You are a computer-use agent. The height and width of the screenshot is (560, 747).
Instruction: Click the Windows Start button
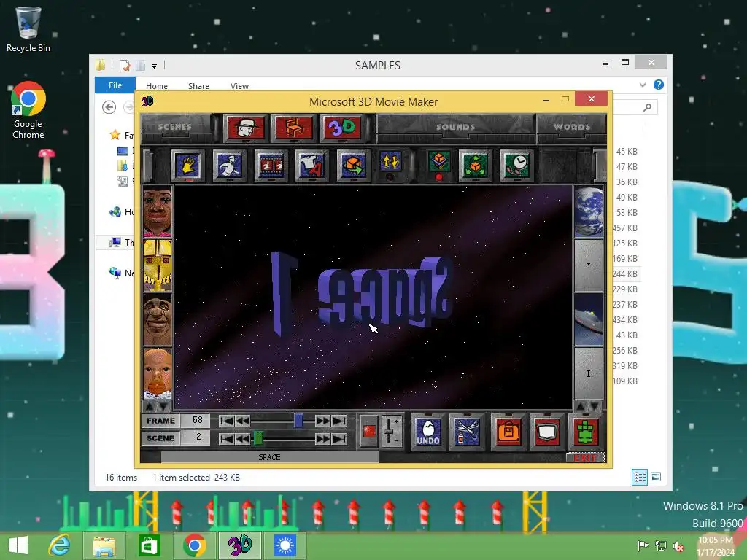click(18, 545)
